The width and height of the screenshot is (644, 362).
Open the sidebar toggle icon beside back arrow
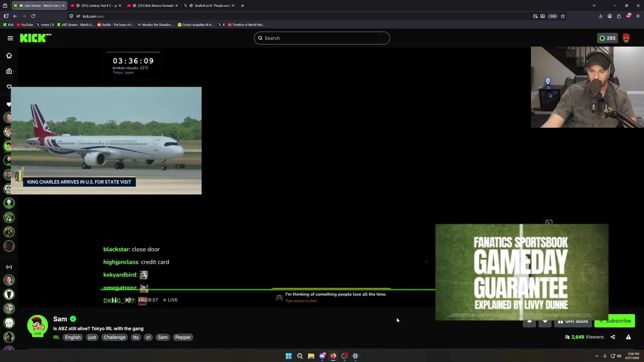(6, 16)
